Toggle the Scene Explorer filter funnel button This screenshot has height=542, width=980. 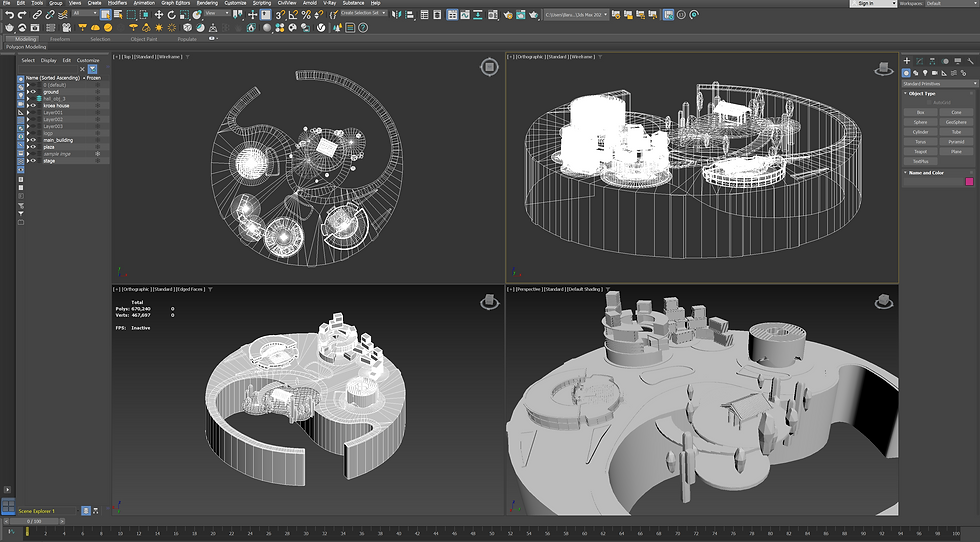[92, 69]
